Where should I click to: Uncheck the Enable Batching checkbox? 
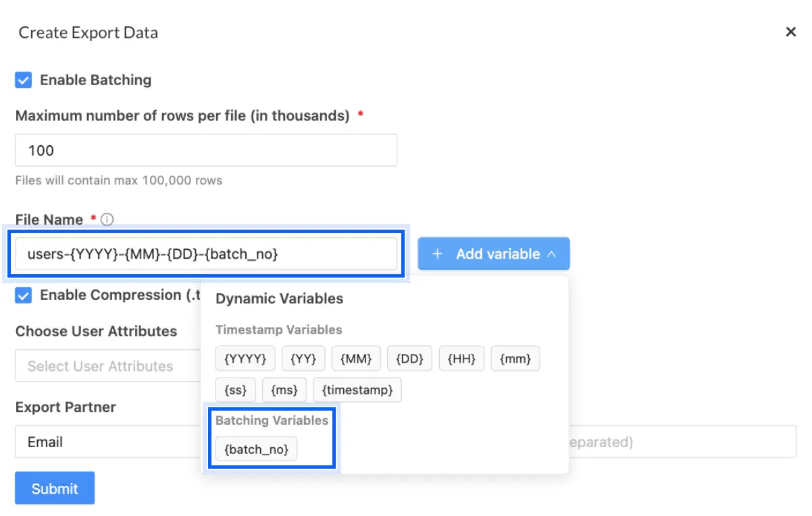click(x=24, y=80)
